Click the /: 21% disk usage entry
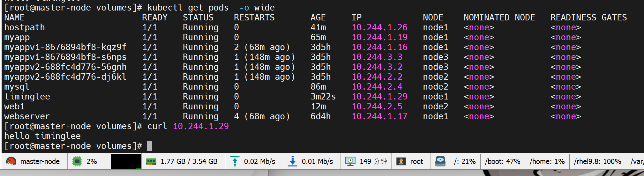The height and width of the screenshot is (176, 644). click(x=465, y=161)
